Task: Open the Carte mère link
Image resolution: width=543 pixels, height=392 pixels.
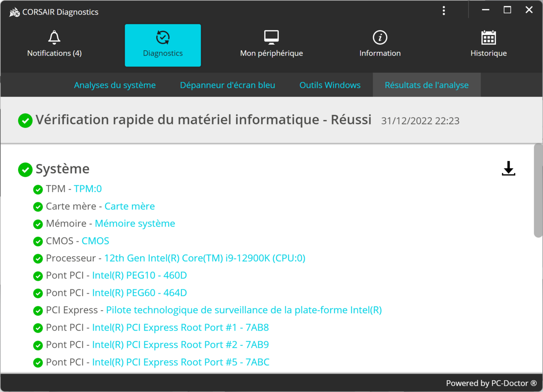Action: coord(129,206)
